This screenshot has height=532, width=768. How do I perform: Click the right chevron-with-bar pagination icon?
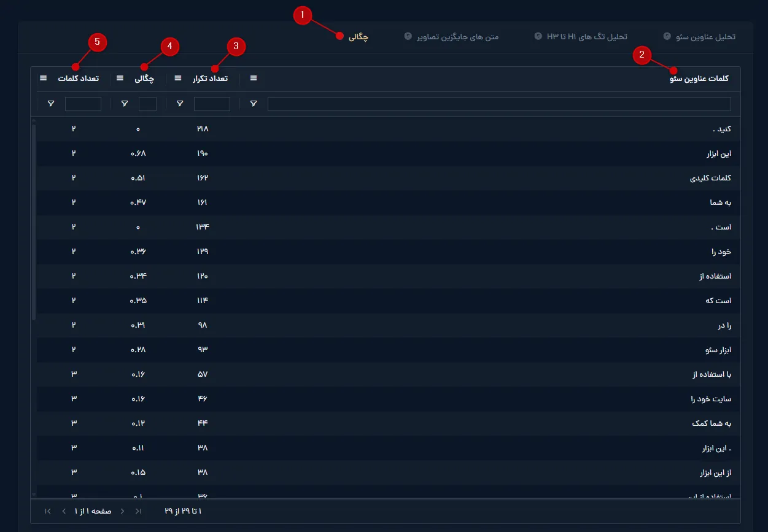pos(139,511)
